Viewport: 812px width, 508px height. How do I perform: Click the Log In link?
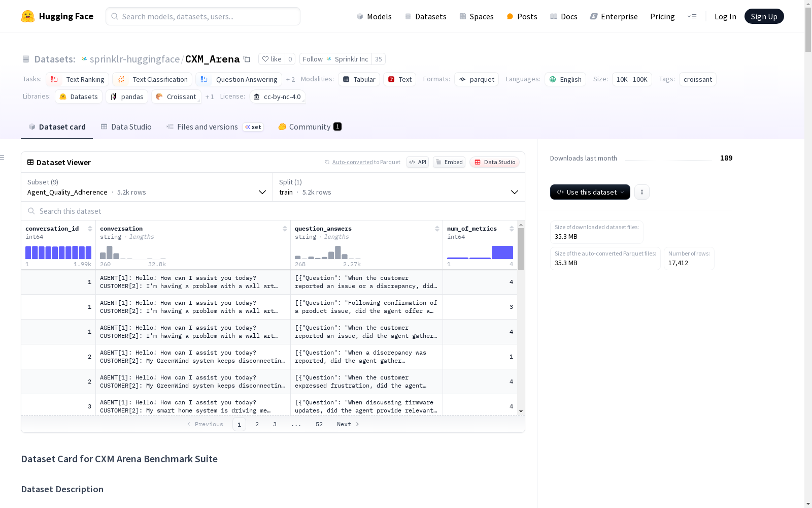tap(725, 16)
